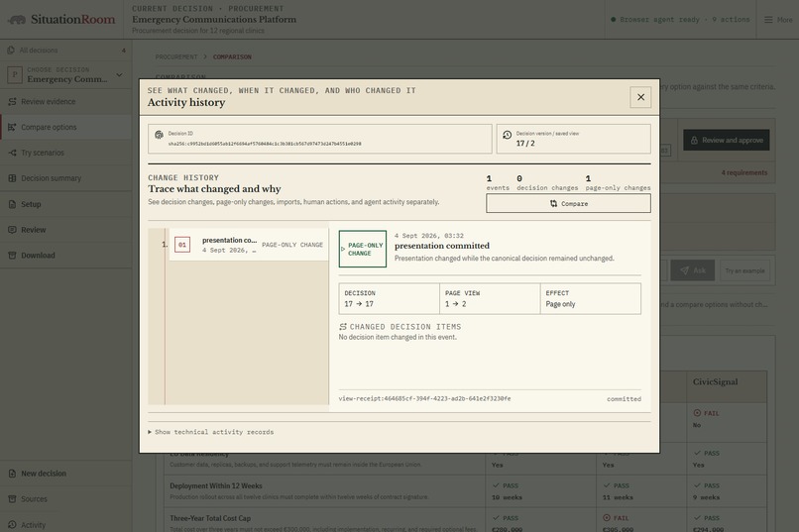799x532 pixels.
Task: Click the Decision summary grid icon
Action: [x=12, y=178]
